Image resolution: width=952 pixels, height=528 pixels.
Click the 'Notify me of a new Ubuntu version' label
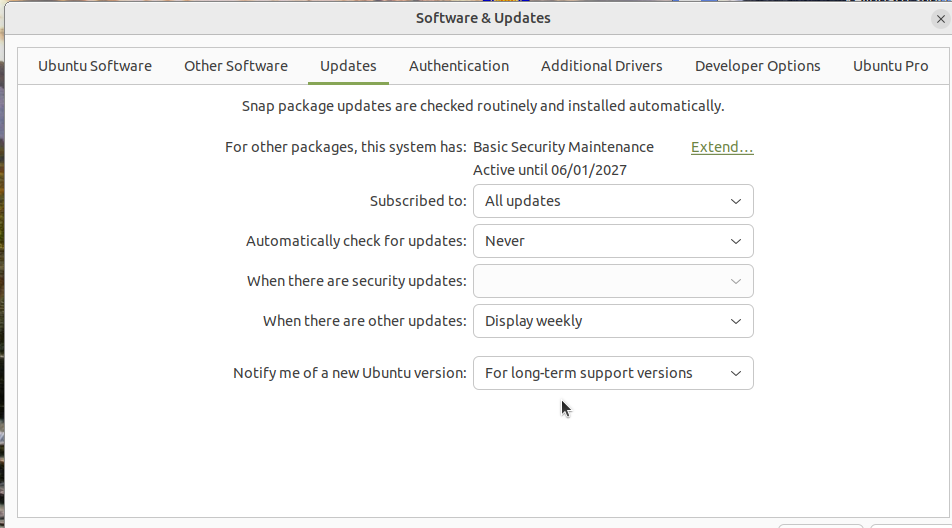[x=350, y=373]
